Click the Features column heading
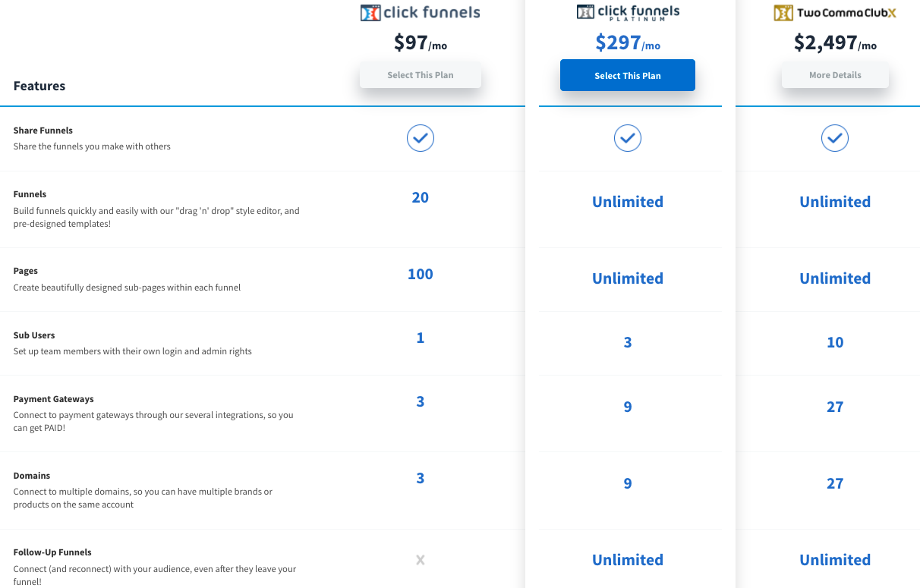This screenshot has height=588, width=920. tap(39, 86)
